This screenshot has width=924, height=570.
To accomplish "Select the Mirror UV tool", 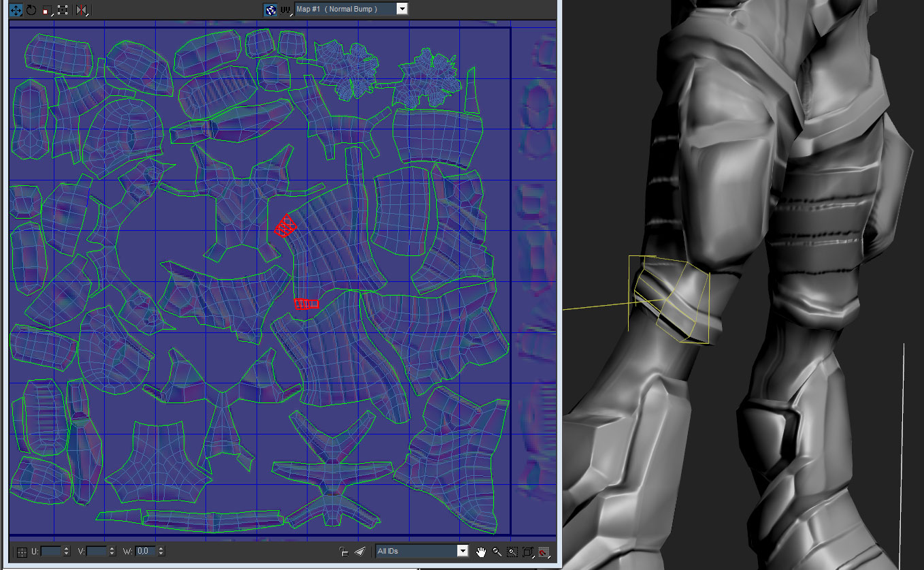I will [82, 10].
